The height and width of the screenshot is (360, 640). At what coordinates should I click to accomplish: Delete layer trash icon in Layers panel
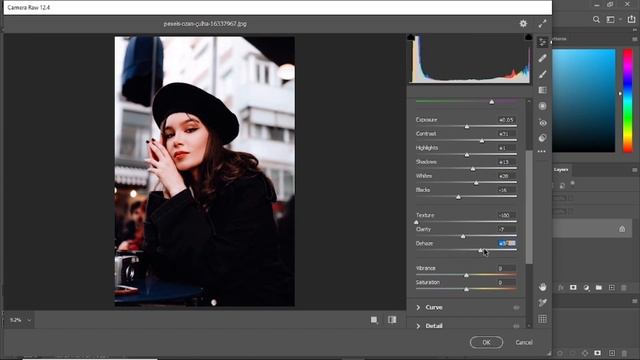click(624, 287)
